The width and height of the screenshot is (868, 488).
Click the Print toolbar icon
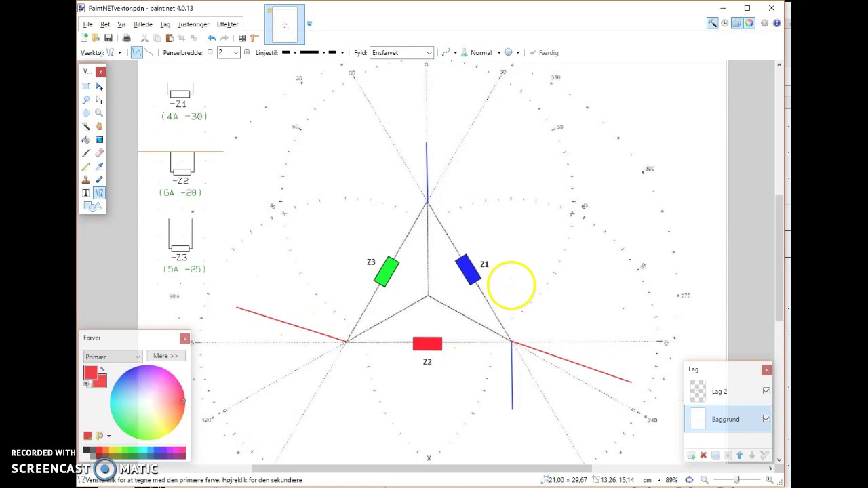pos(126,38)
